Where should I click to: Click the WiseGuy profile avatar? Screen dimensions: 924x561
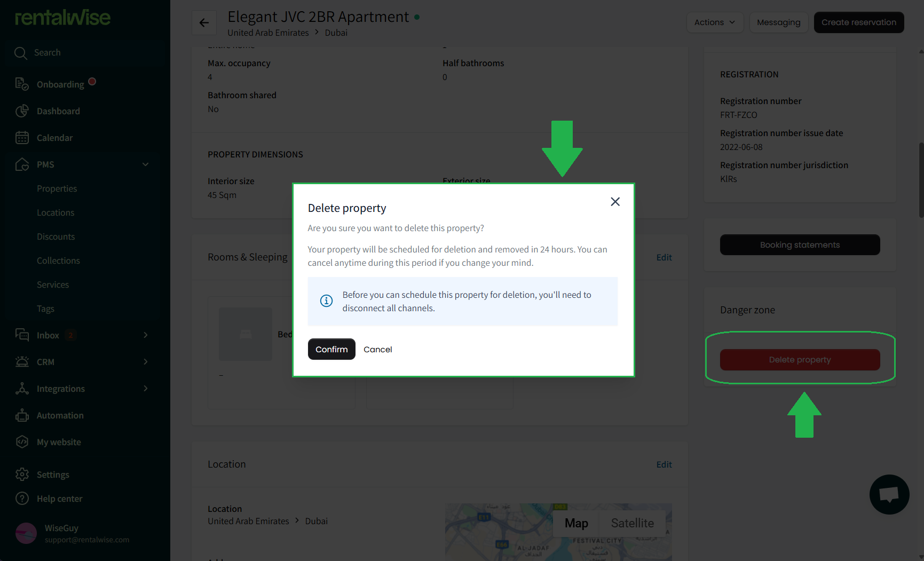click(x=26, y=533)
